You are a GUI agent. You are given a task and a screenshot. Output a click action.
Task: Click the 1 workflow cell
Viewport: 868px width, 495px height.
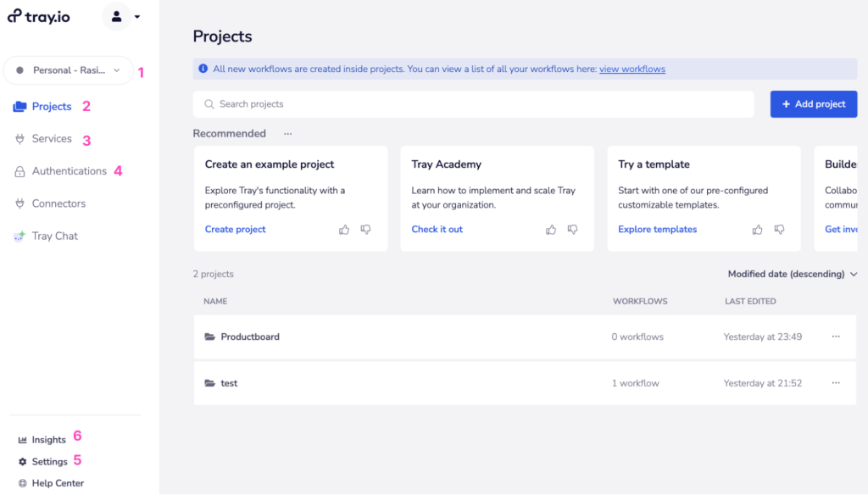coord(635,383)
